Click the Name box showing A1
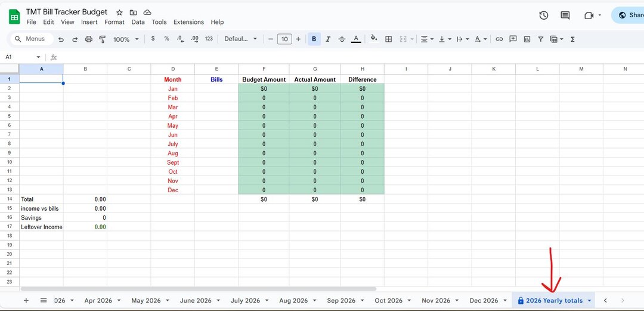644x311 pixels. coord(23,57)
